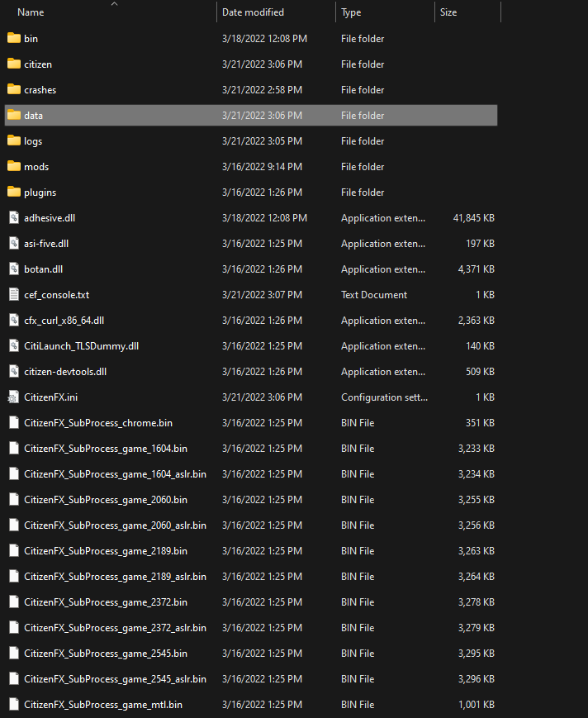
Task: Click the 3/21/2022 3:05 PM date of logs
Action: [262, 141]
